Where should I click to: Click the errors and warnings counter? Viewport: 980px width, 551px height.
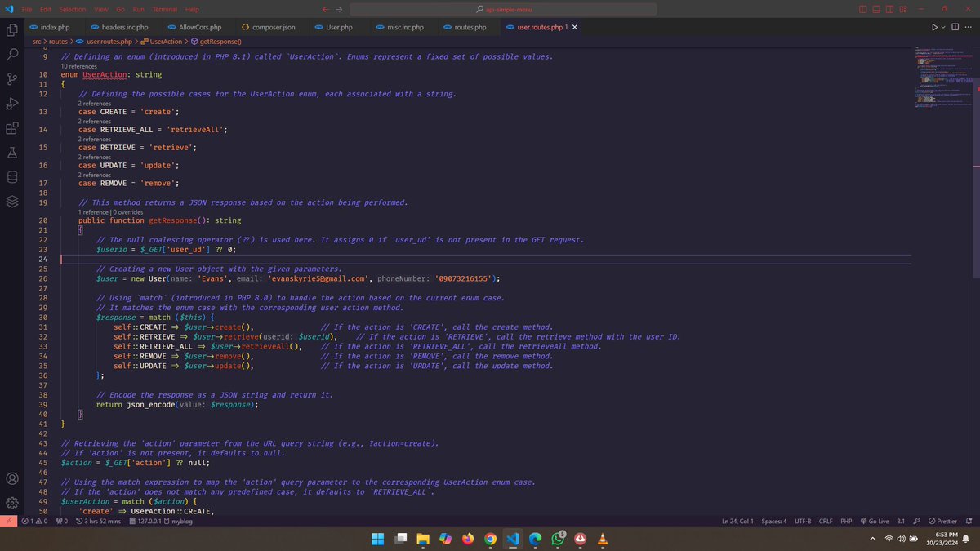[34, 521]
